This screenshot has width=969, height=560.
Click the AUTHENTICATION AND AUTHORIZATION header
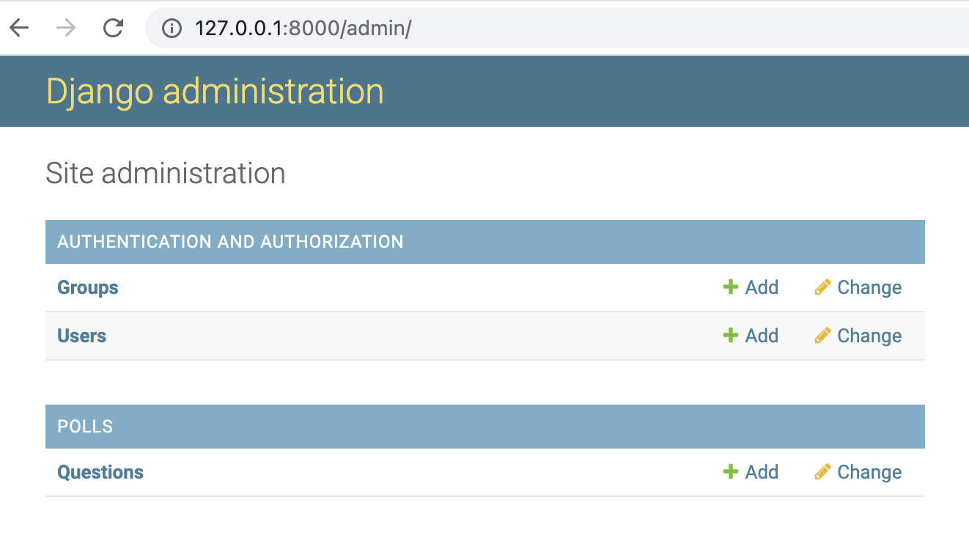point(230,242)
